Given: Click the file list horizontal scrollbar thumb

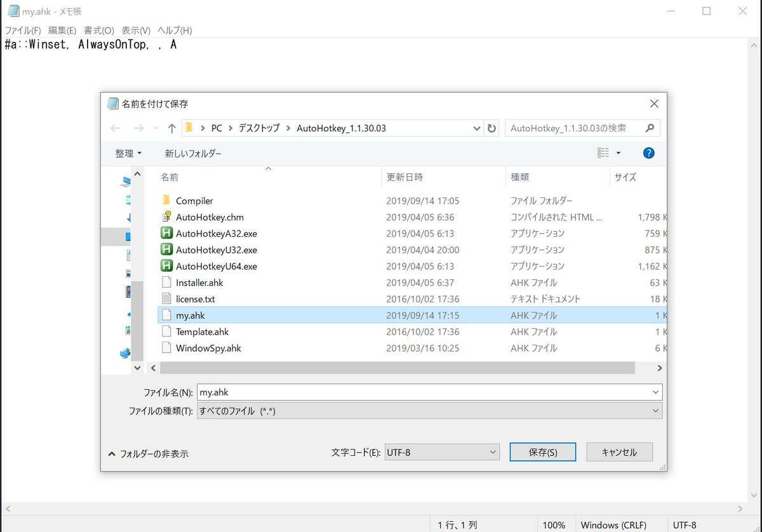Looking at the screenshot, I should pos(398,368).
